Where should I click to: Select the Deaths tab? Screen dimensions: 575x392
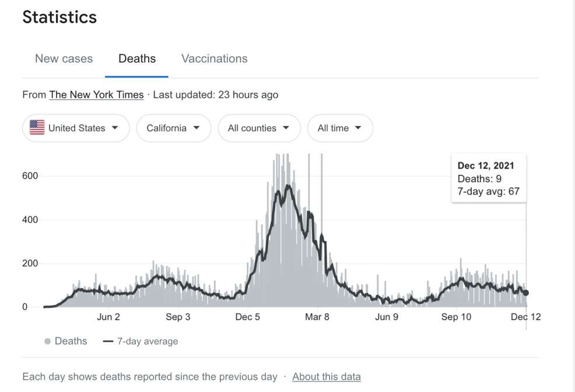tap(137, 59)
